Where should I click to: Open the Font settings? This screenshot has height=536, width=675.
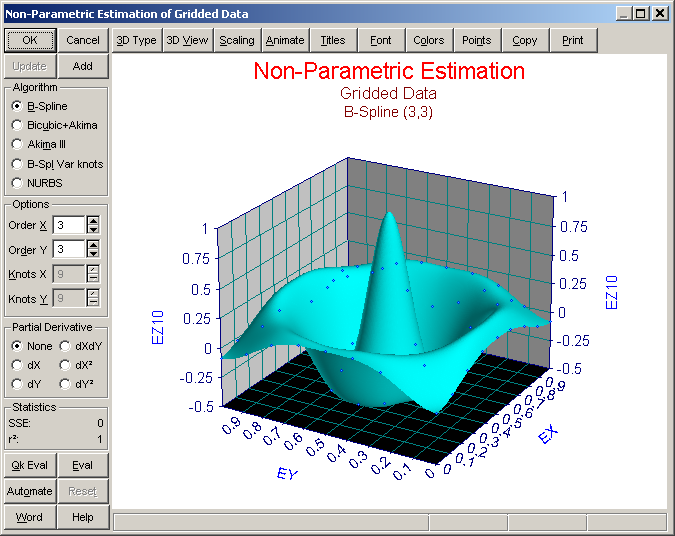[381, 40]
